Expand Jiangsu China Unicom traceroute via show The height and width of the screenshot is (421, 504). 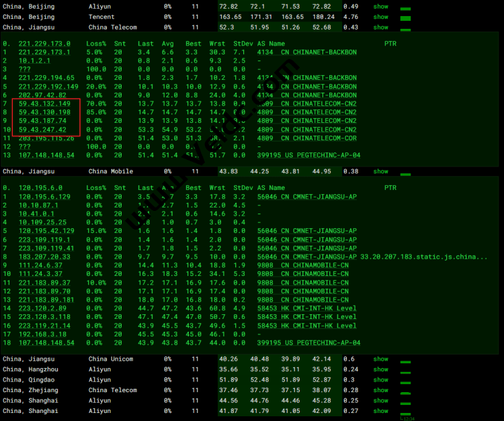[380, 359]
